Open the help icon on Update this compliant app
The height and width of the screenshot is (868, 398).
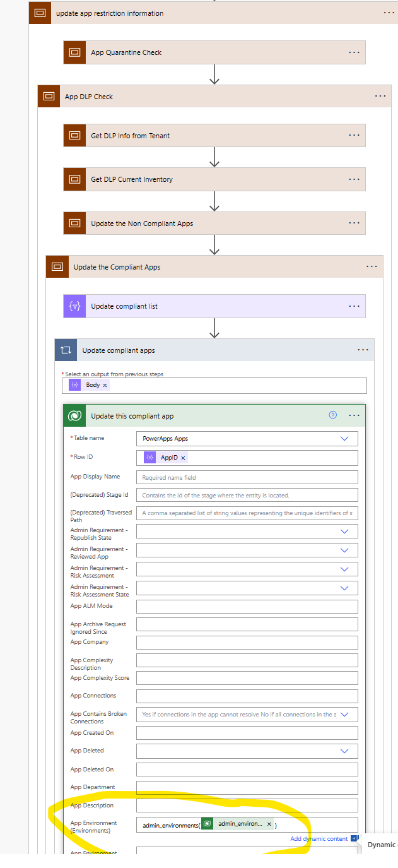[331, 415]
